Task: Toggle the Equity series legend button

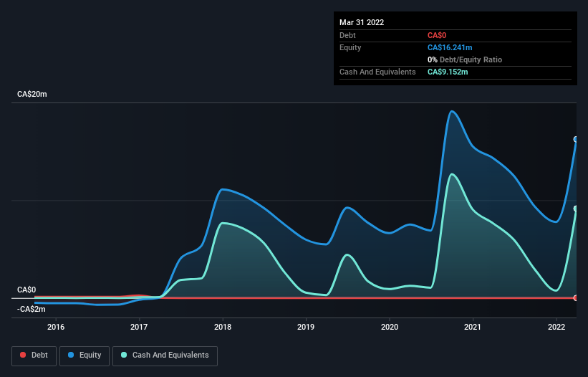Action: pos(85,355)
